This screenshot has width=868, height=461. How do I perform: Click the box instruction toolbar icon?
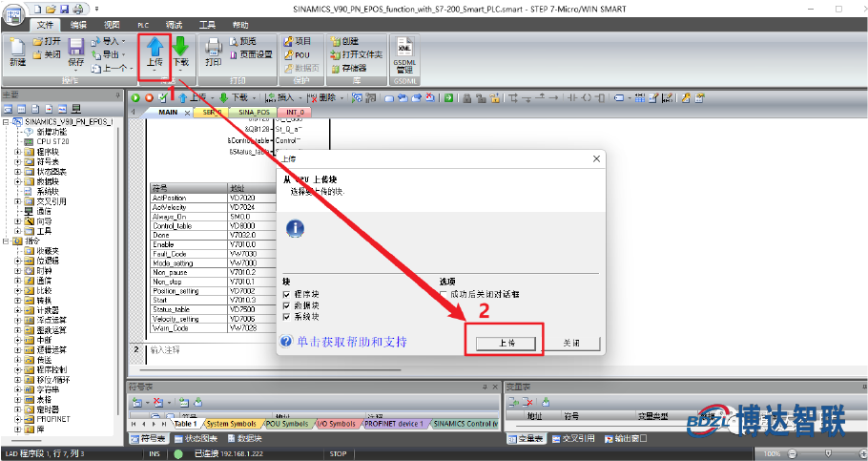point(600,97)
